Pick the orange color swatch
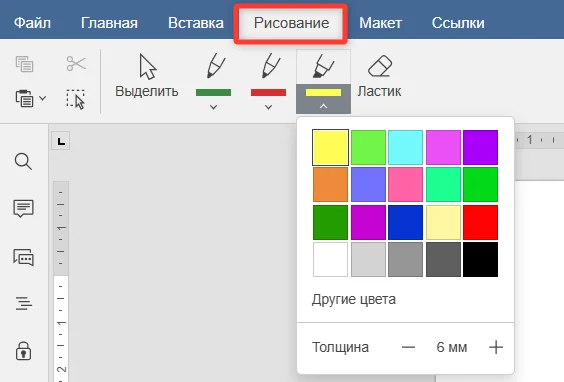Image resolution: width=564 pixels, height=382 pixels. pyautogui.click(x=330, y=185)
